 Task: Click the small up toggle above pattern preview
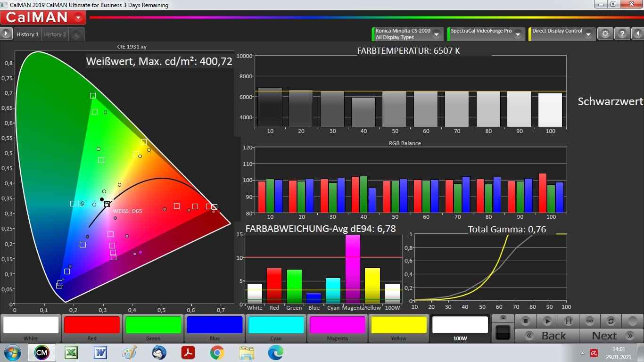503,318
